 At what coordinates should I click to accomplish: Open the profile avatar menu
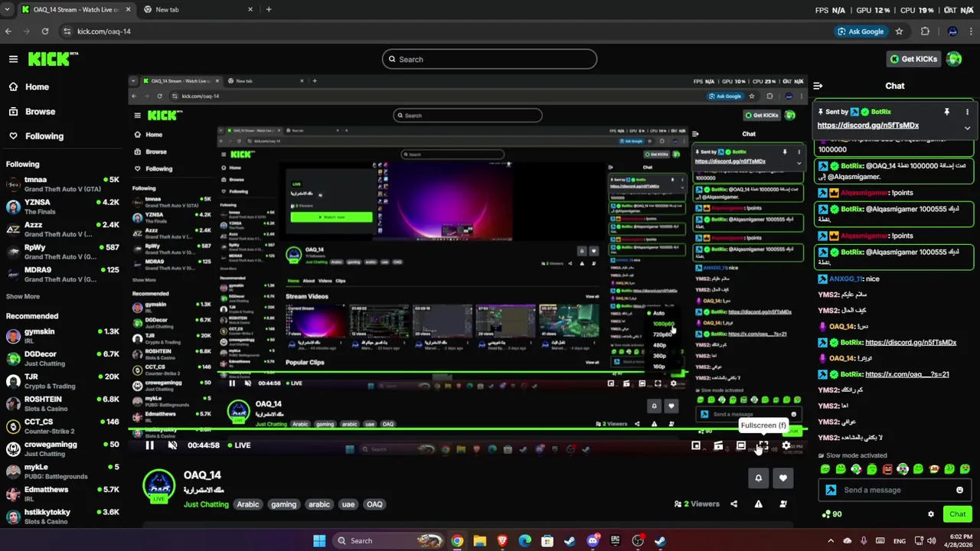pyautogui.click(x=954, y=59)
